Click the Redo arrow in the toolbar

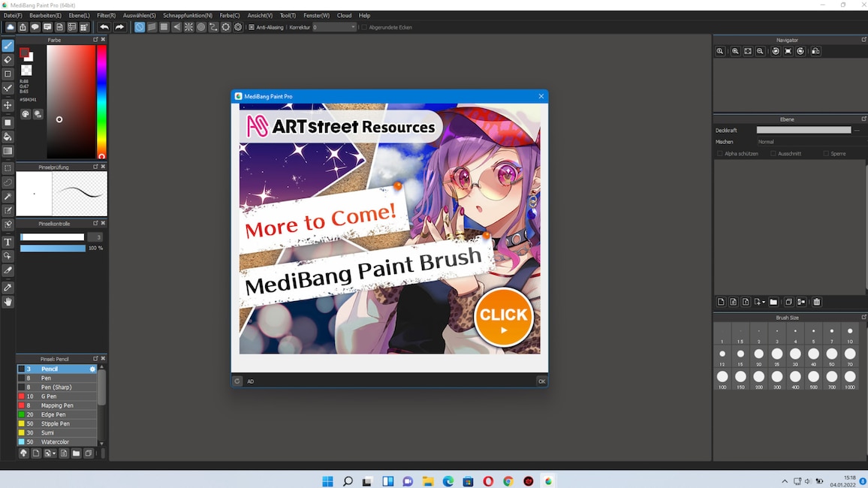[119, 27]
